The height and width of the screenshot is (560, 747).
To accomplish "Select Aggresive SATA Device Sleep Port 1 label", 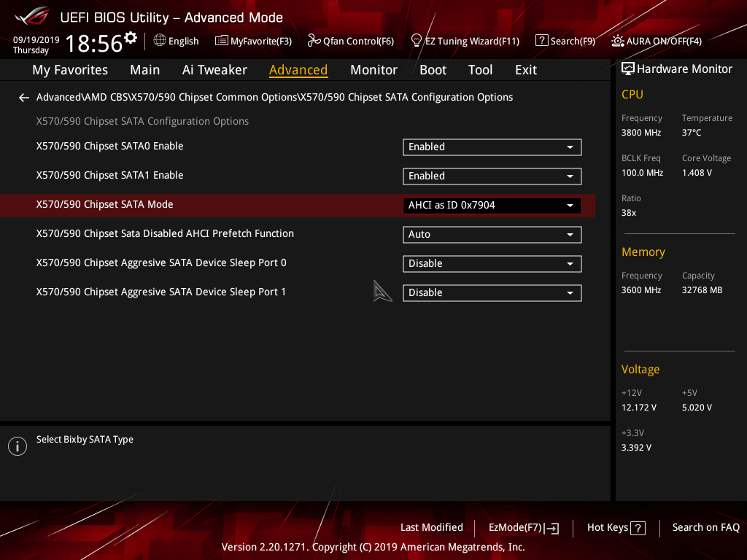I will coord(161,292).
